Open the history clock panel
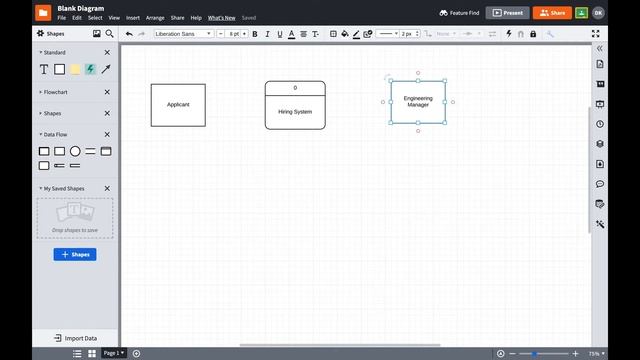640x360 pixels. (x=600, y=124)
